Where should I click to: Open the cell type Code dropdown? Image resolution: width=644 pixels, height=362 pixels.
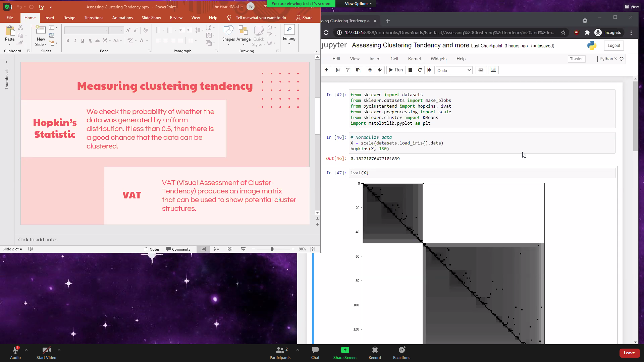point(454,70)
